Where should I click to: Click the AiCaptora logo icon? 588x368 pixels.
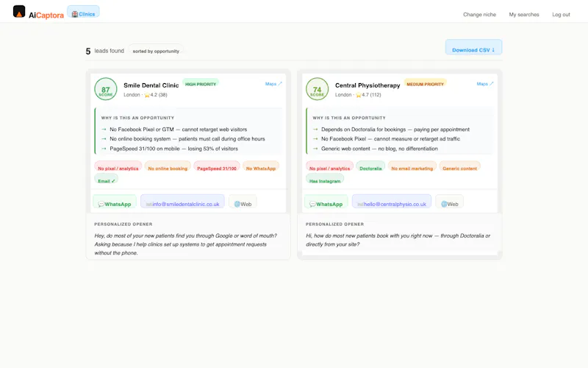(19, 12)
